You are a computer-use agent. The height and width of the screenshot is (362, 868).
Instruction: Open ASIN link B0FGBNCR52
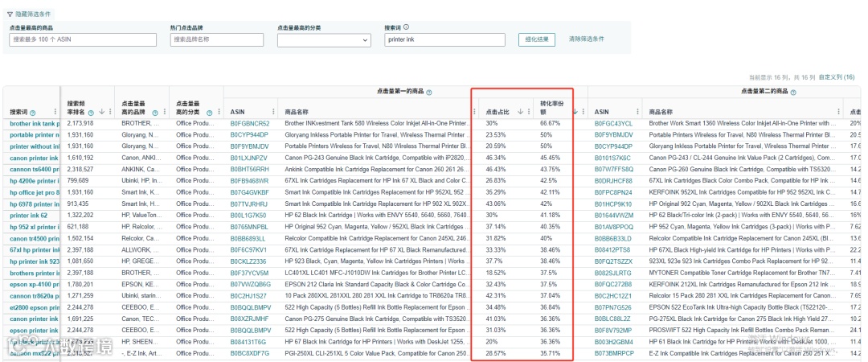250,123
